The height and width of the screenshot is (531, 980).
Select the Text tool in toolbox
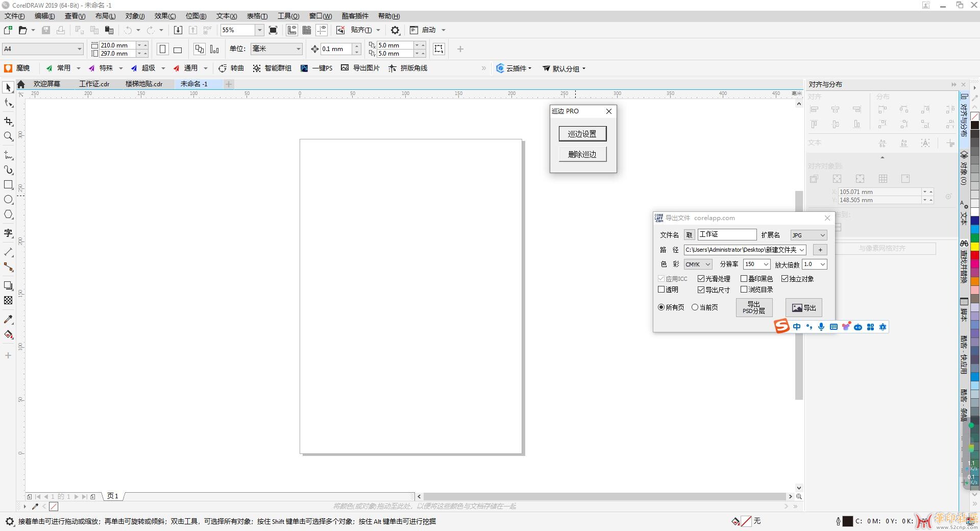tap(8, 233)
